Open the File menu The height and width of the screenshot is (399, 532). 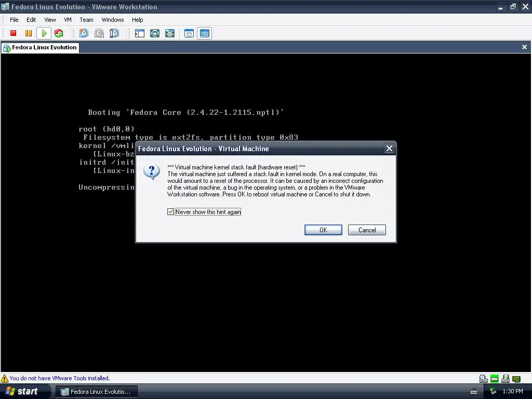click(x=14, y=20)
